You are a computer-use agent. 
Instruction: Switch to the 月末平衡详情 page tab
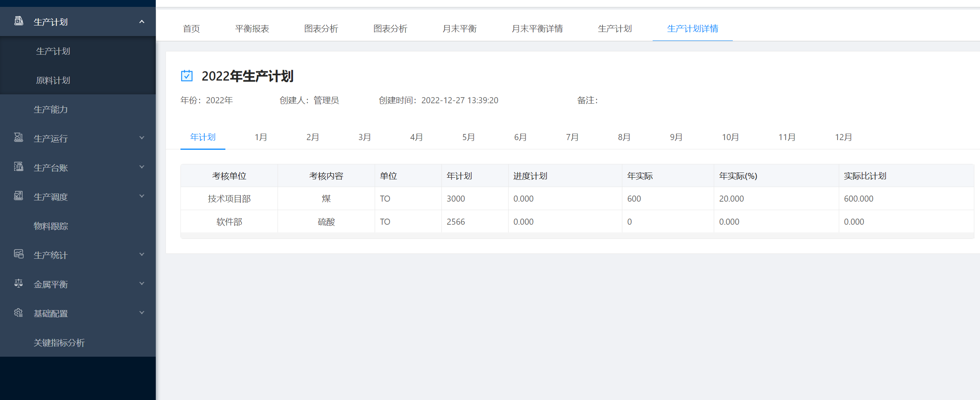537,29
